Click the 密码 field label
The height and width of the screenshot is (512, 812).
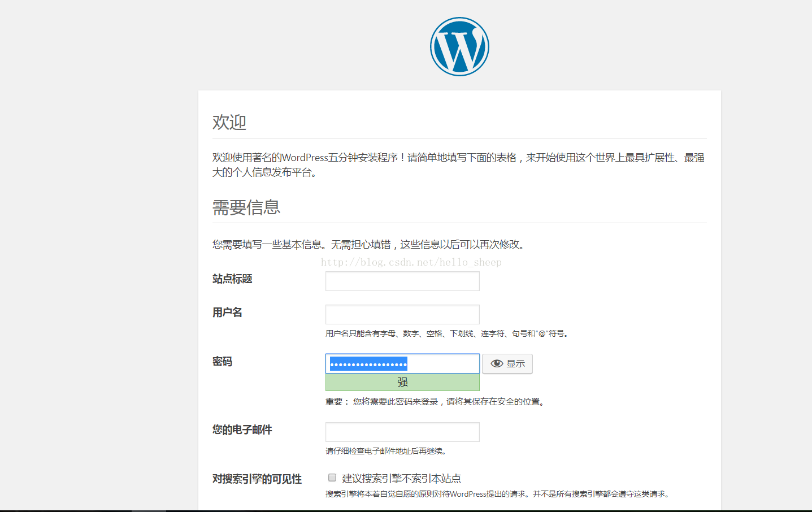tap(222, 361)
